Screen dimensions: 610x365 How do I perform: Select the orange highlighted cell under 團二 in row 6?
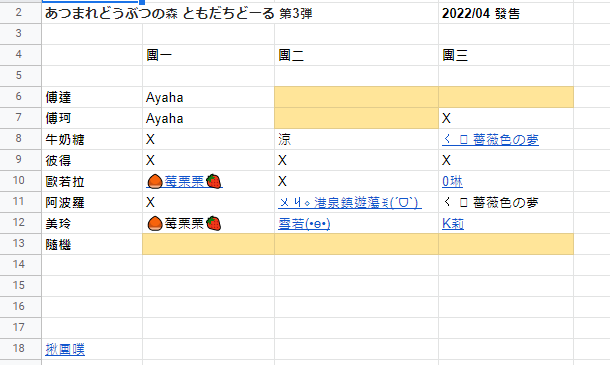coord(356,97)
